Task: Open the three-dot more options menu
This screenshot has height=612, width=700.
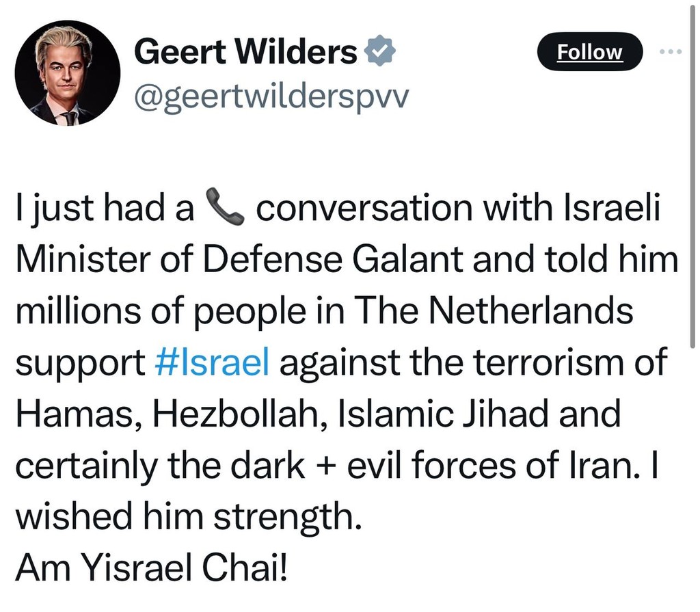Action: click(671, 52)
